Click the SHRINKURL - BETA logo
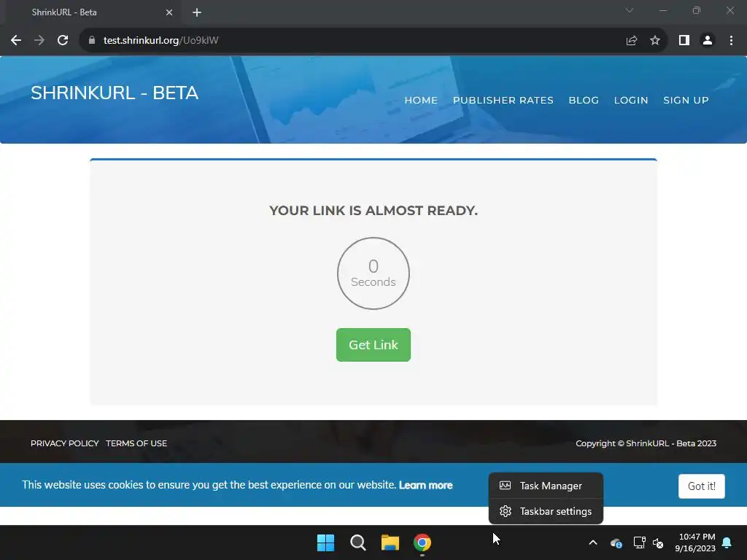 (115, 93)
